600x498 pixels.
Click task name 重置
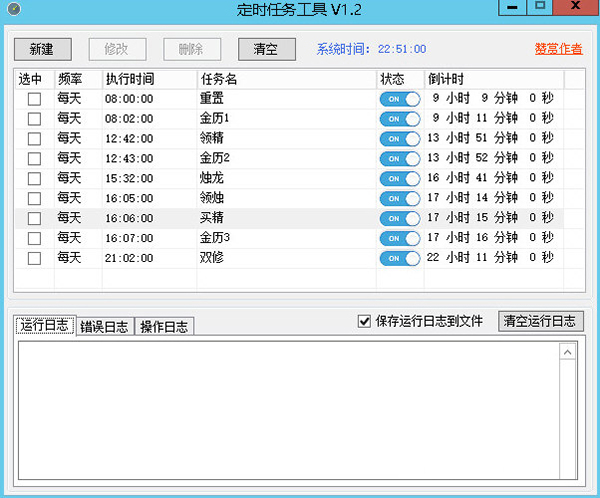[212, 99]
